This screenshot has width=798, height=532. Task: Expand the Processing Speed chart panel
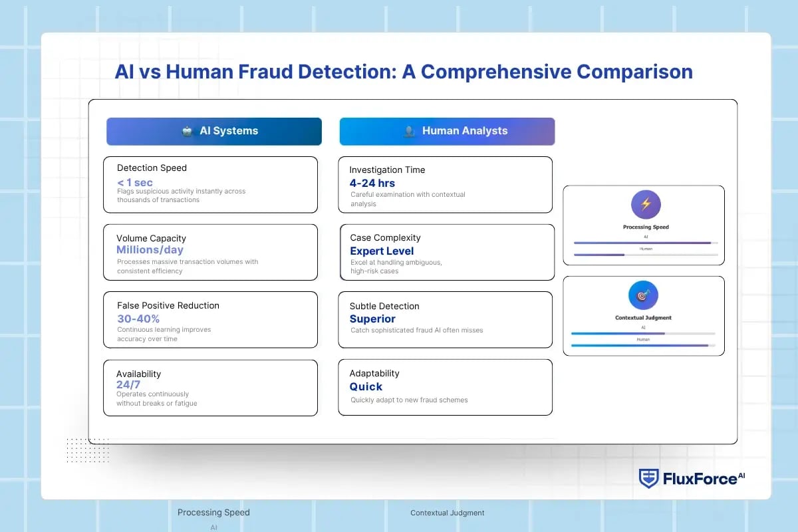click(643, 225)
